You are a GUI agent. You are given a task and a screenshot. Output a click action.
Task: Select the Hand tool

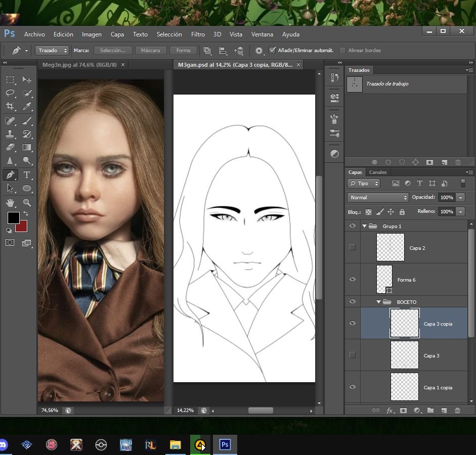pos(10,202)
